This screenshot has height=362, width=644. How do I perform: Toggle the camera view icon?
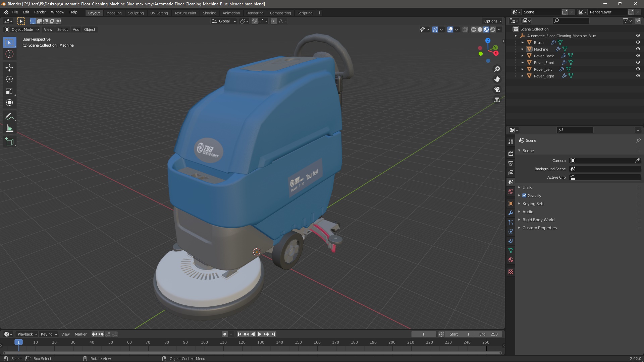(x=497, y=89)
